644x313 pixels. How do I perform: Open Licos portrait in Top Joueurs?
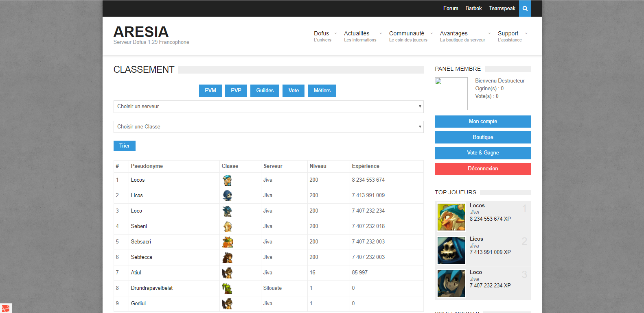451,250
